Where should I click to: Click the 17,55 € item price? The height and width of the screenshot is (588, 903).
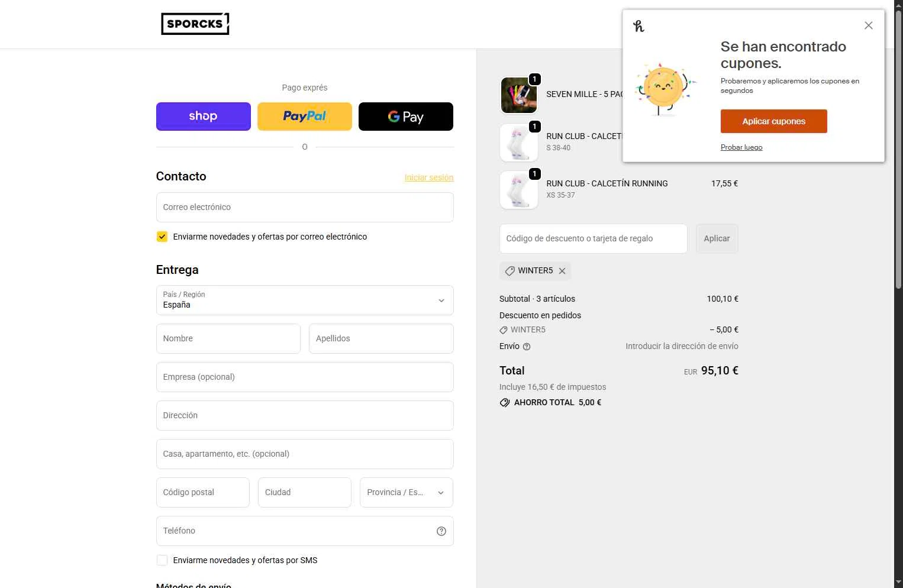[x=724, y=183]
